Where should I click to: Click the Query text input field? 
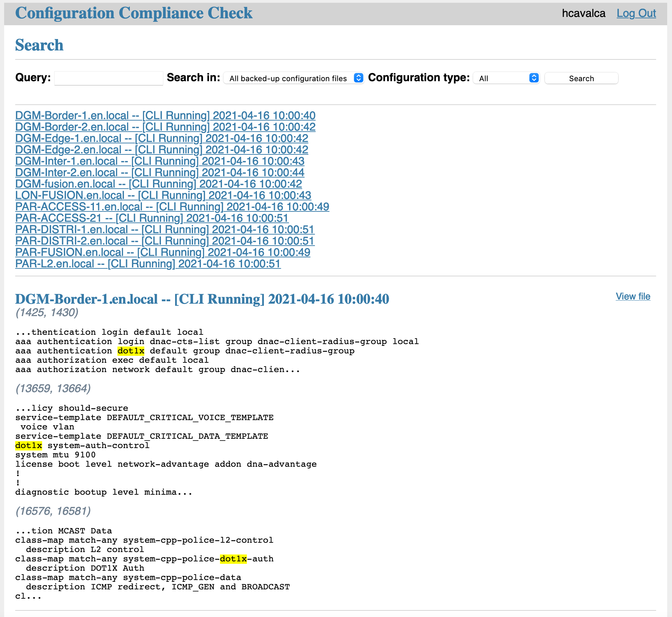coord(108,78)
